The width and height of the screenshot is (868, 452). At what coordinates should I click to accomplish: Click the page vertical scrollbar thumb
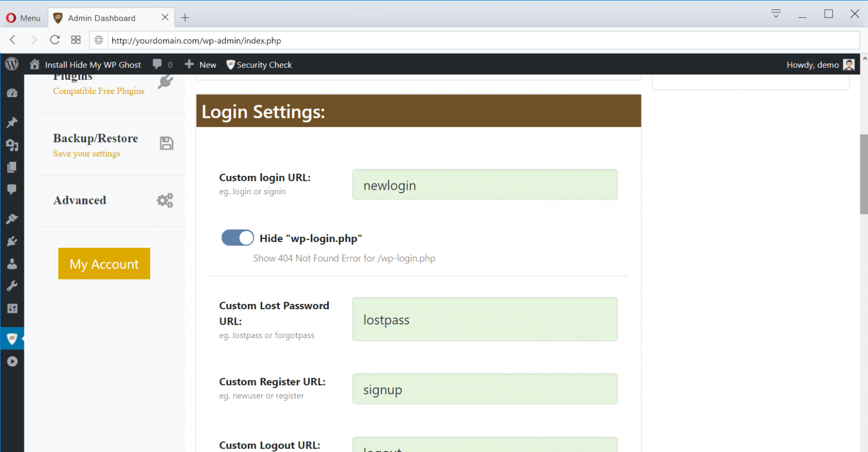click(863, 174)
